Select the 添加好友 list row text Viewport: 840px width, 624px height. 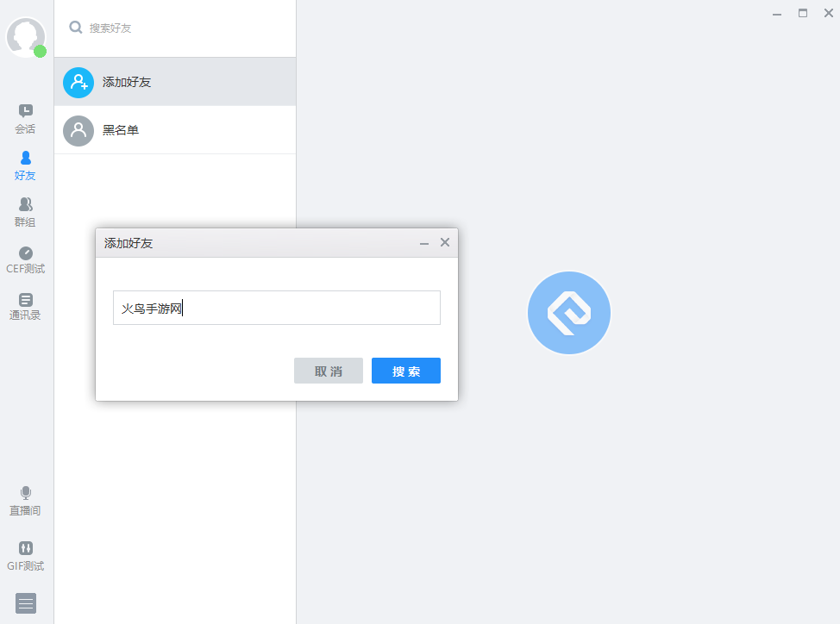127,82
